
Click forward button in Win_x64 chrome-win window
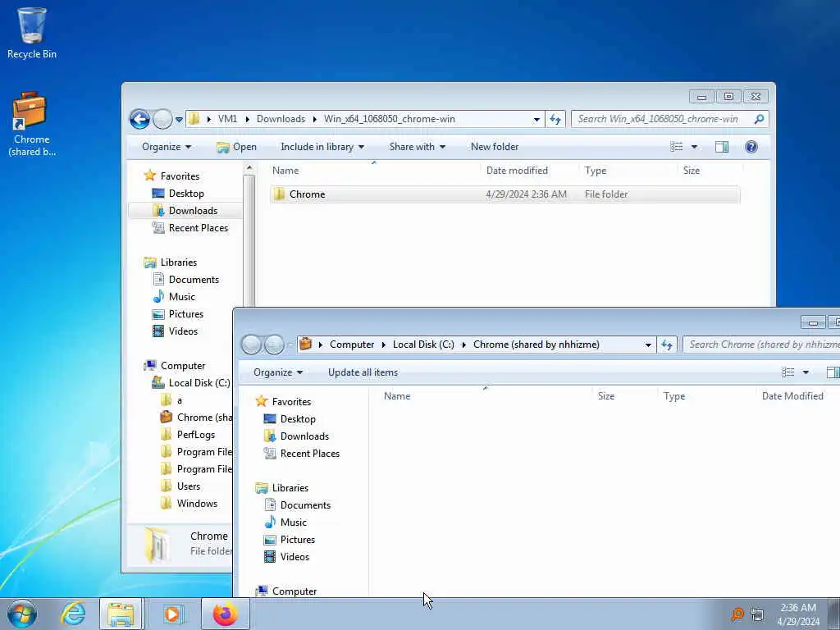tap(162, 119)
